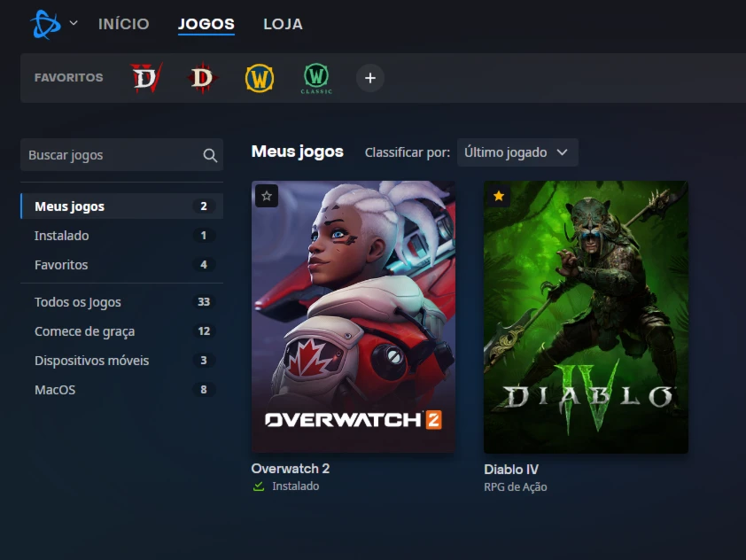The height and width of the screenshot is (560, 746).
Task: Click the Instalado status under Overwatch 2
Action: click(x=295, y=486)
